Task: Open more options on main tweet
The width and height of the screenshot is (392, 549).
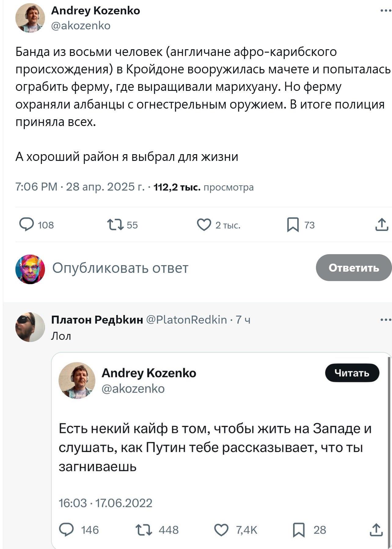Action: 386,11
